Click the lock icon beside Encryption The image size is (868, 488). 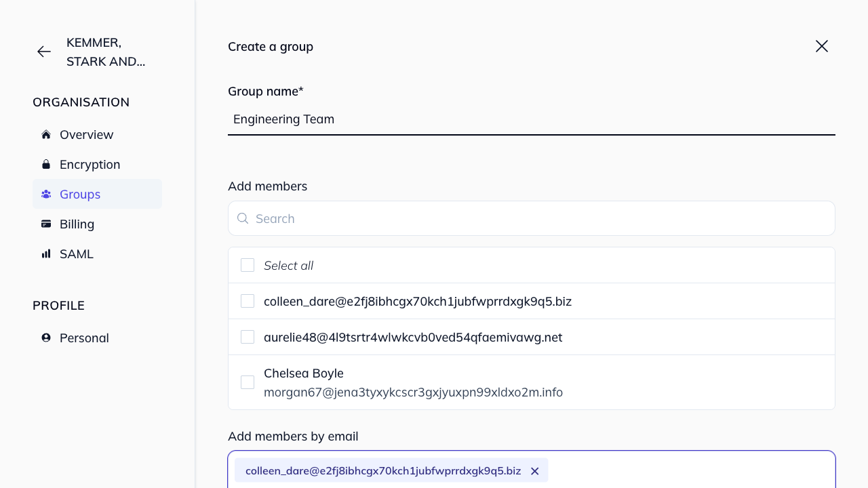[46, 164]
